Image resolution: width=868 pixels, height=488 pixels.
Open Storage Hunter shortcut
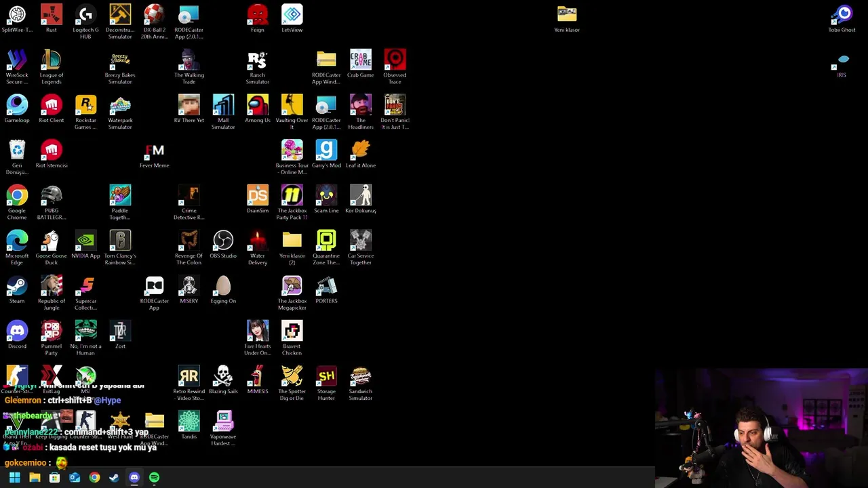point(326,383)
